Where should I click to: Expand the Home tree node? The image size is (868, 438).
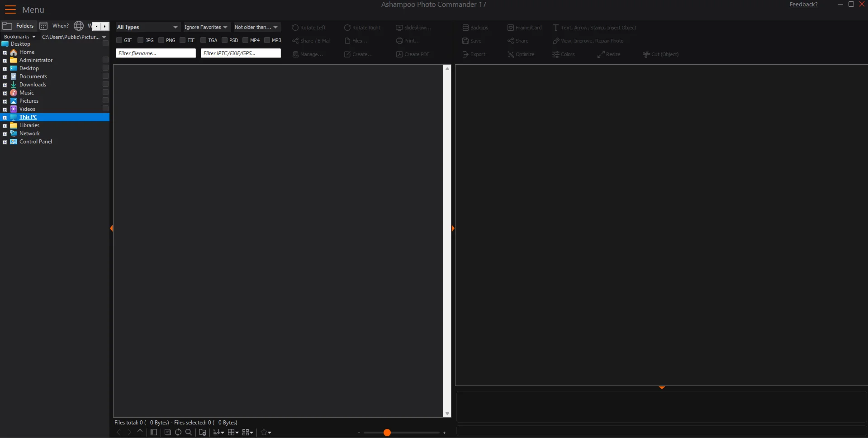pyautogui.click(x=5, y=52)
